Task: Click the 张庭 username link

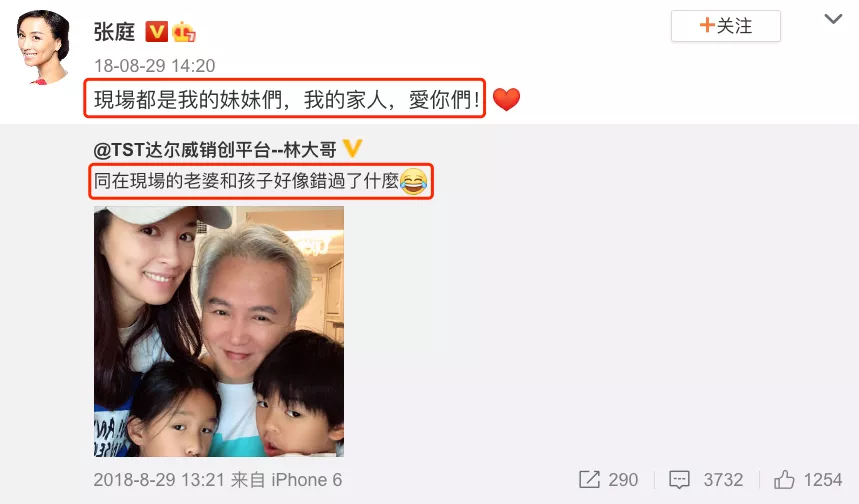Action: coord(114,32)
